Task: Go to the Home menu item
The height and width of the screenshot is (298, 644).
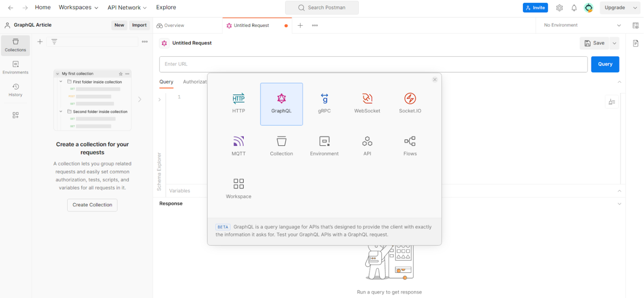Action: pyautogui.click(x=43, y=7)
